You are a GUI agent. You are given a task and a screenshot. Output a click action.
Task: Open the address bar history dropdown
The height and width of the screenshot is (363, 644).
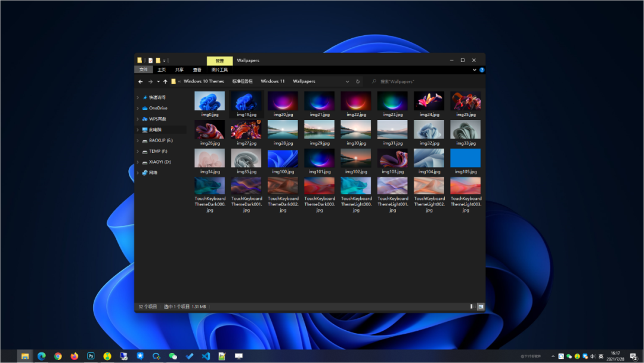pos(348,81)
